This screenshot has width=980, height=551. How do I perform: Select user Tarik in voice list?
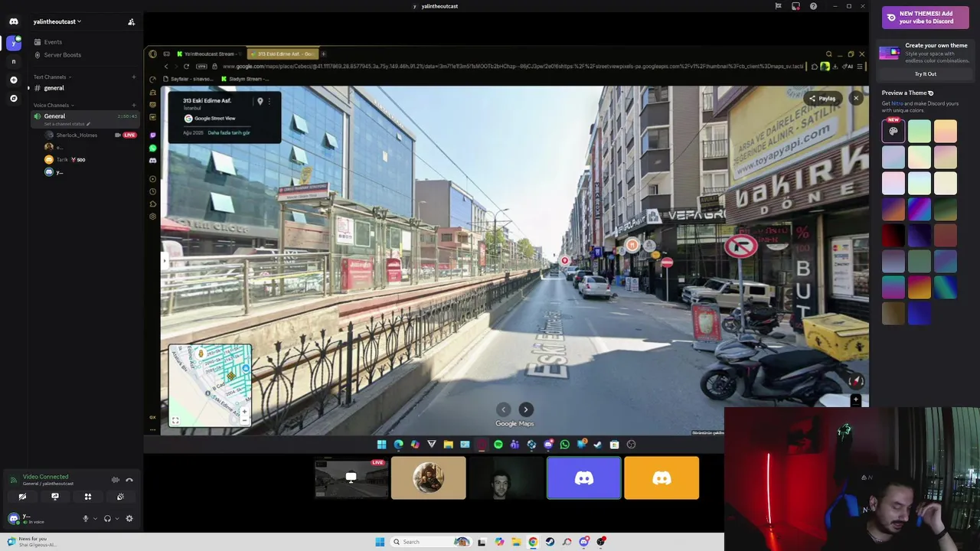pyautogui.click(x=90, y=159)
